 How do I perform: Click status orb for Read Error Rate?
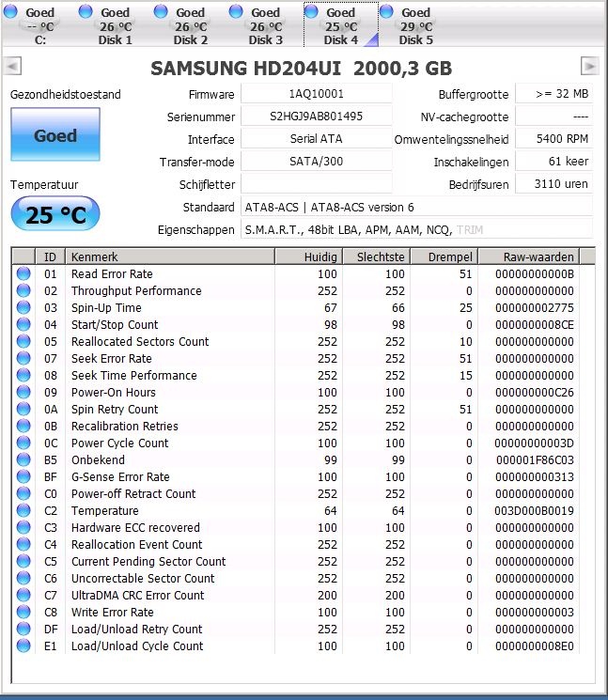coord(23,273)
